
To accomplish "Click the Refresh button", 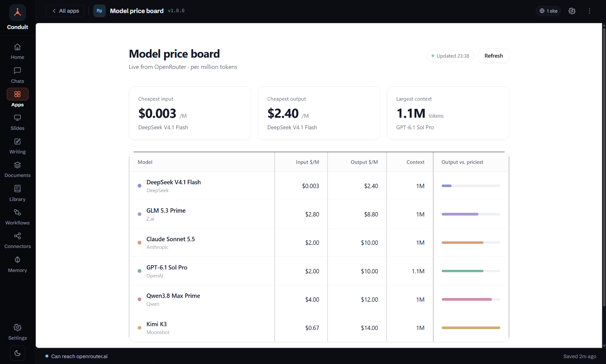I will (x=494, y=56).
